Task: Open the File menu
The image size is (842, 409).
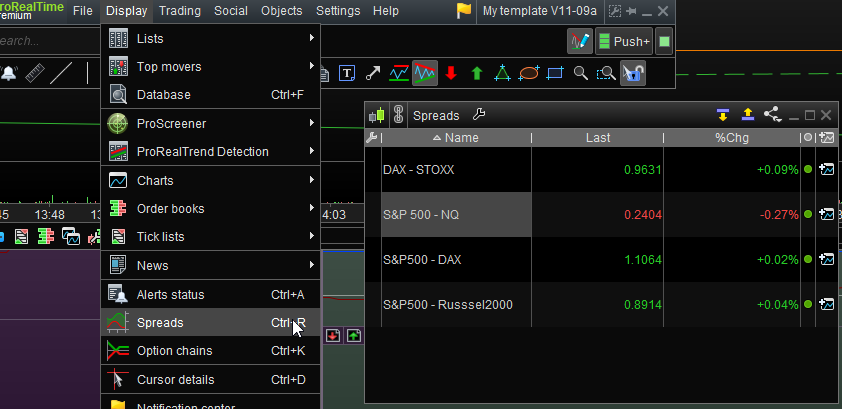Action: (83, 11)
